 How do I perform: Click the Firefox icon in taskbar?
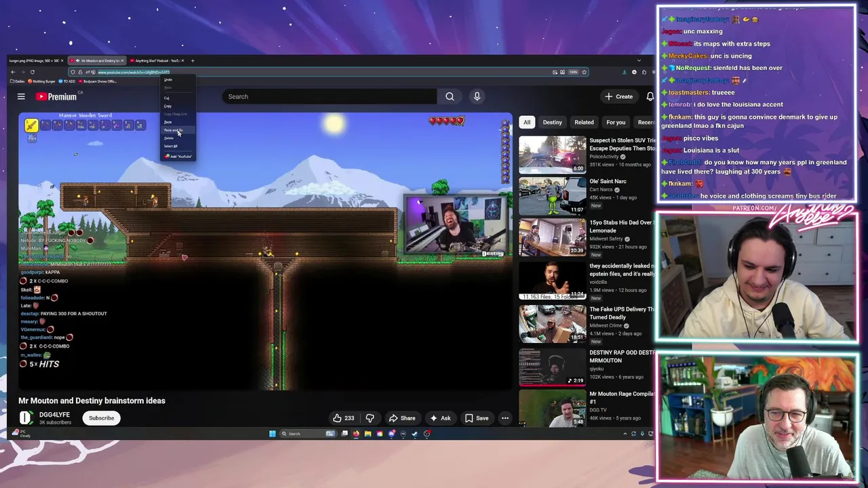click(356, 434)
